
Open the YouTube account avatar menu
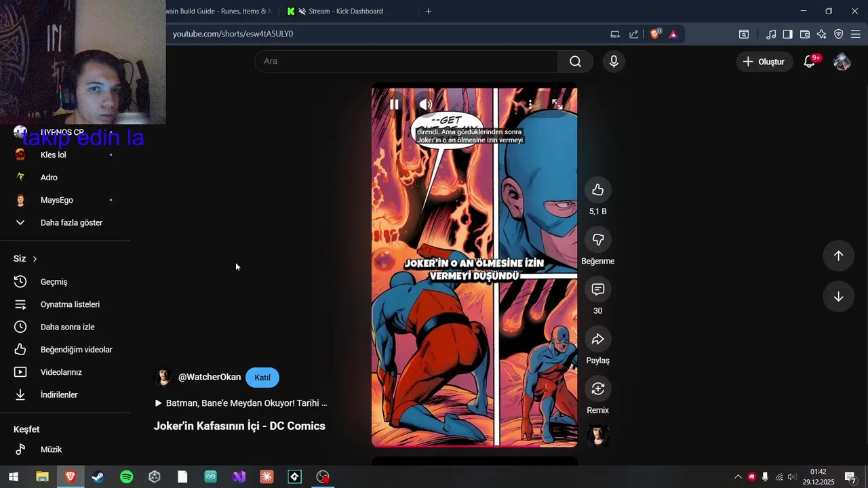(842, 62)
